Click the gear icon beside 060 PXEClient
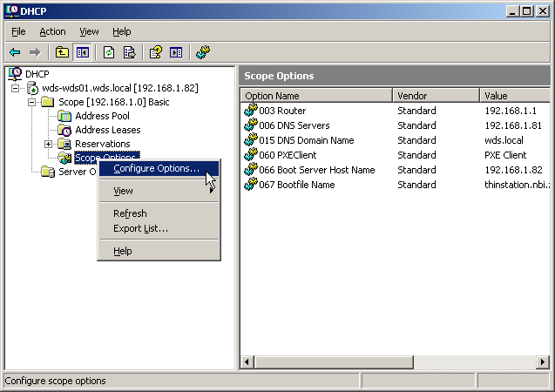This screenshot has width=555, height=392. 251,154
